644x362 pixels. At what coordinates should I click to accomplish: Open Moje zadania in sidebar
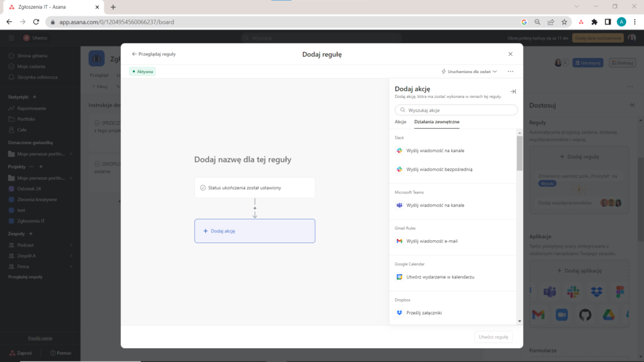coord(31,66)
